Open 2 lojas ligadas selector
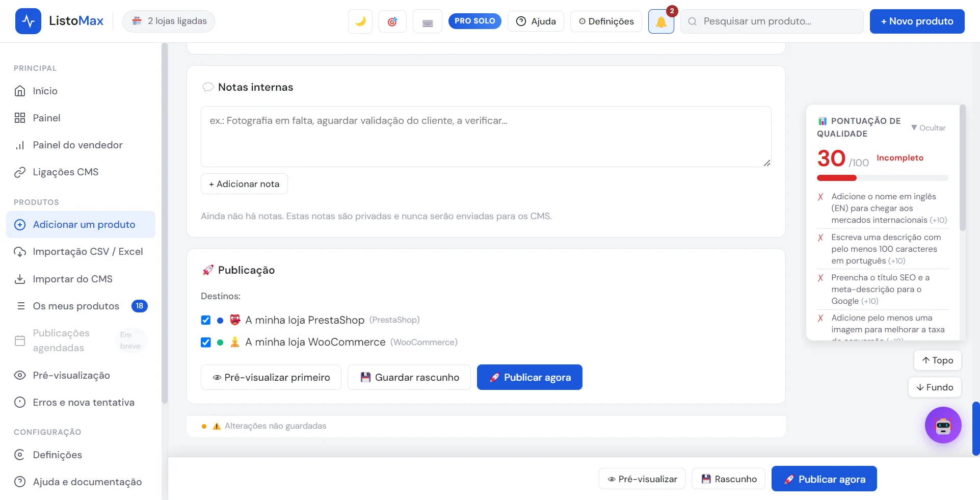 click(x=169, y=21)
